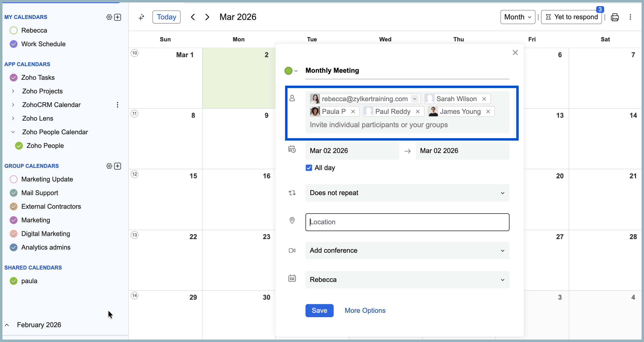
Task: Click the print calendar icon
Action: (615, 17)
